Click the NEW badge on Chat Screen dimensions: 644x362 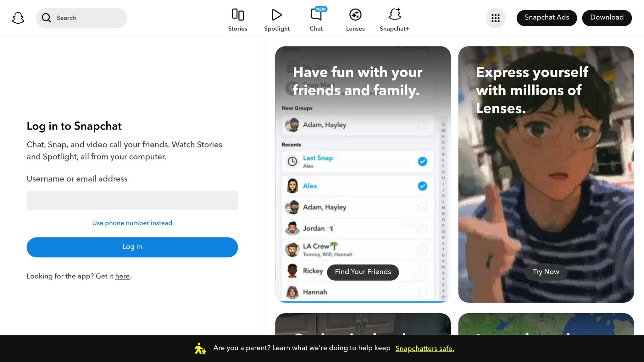(321, 9)
